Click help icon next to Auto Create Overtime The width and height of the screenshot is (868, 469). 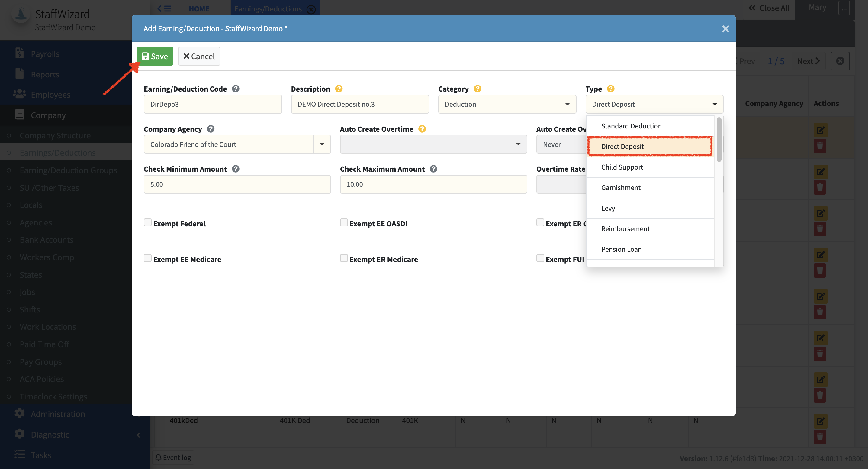(422, 129)
